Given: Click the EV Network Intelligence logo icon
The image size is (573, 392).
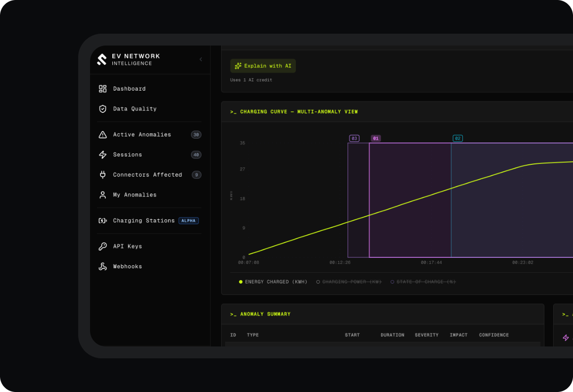Looking at the screenshot, I should pos(101,59).
